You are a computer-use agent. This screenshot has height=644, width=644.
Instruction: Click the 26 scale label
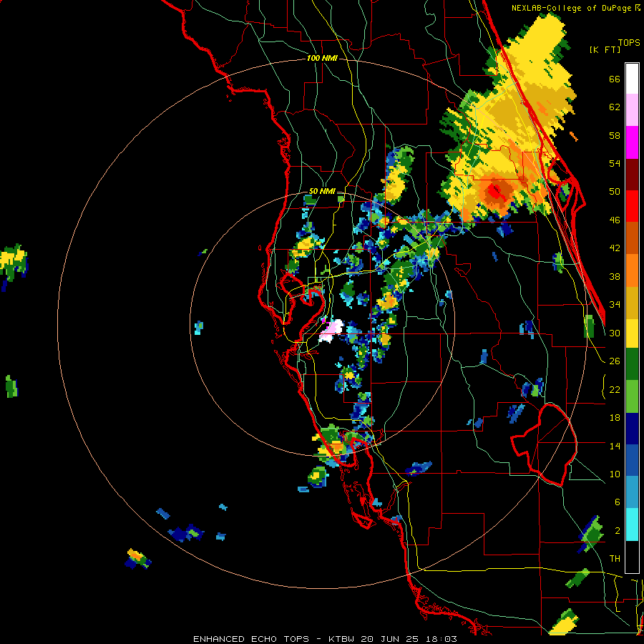click(x=615, y=361)
